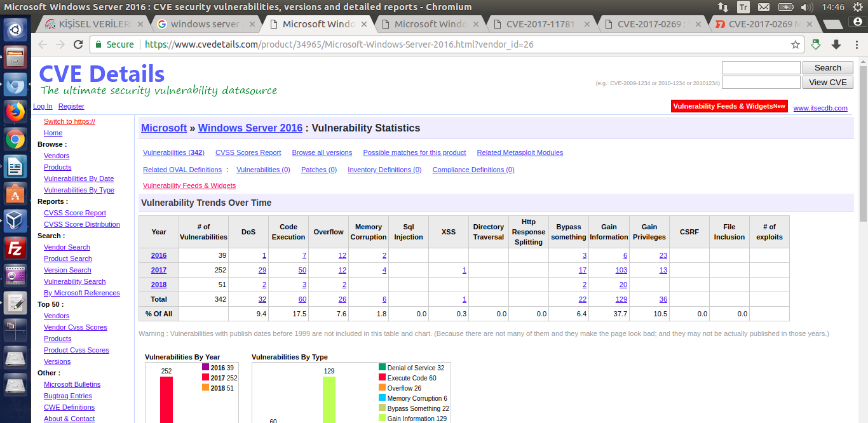Click the dark download-arrow extension icon
The height and width of the screenshot is (423, 868).
coord(836,44)
